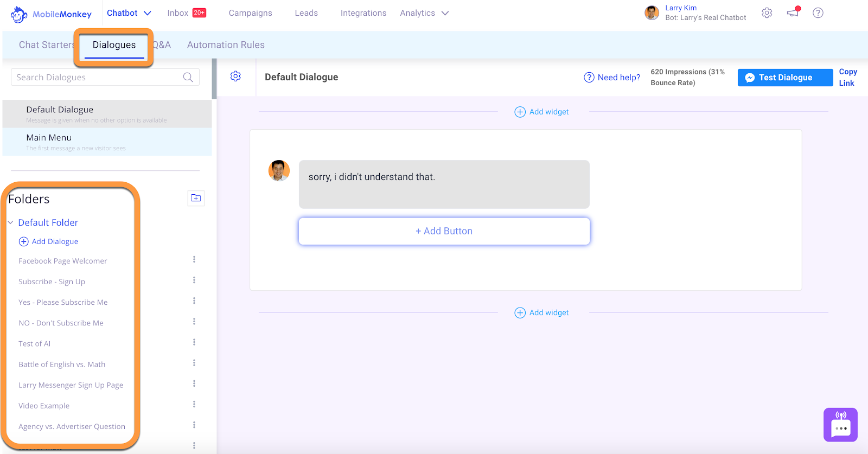The width and height of the screenshot is (868, 454).
Task: Go to Inbox
Action: click(x=178, y=13)
